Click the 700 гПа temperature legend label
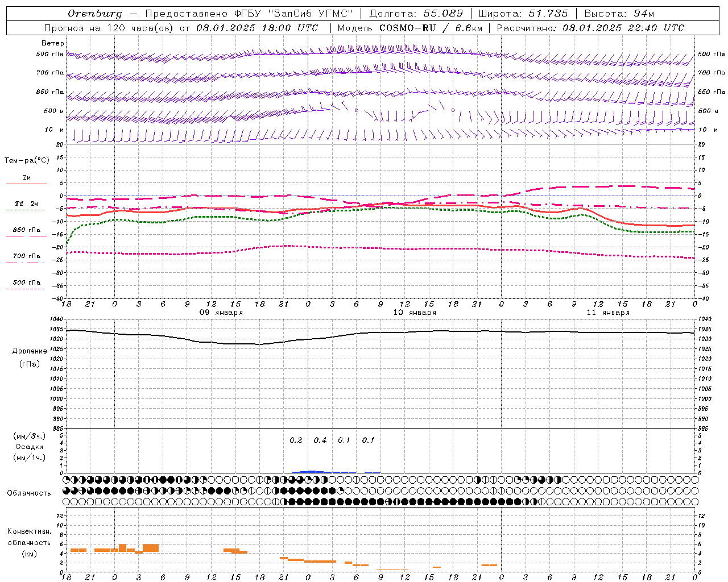This screenshot has width=728, height=582. (x=27, y=256)
